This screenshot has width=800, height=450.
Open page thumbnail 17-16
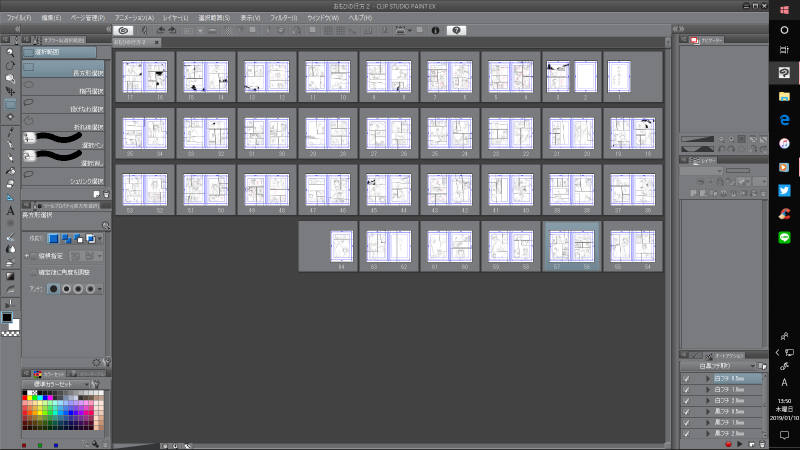click(x=145, y=77)
